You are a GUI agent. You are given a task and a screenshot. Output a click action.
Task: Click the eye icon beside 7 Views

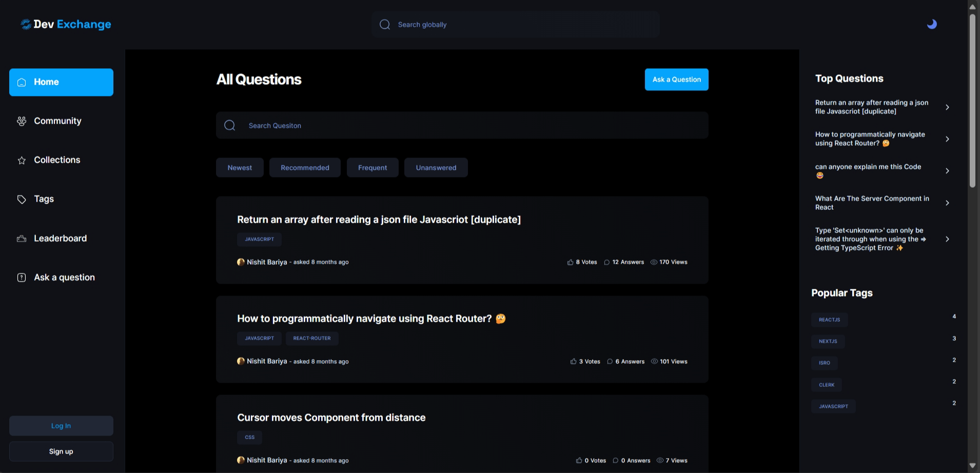pos(660,461)
